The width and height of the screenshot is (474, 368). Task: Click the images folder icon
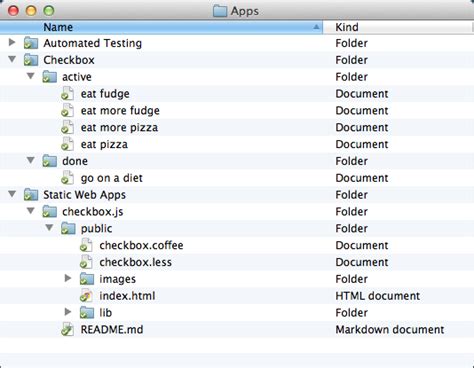click(x=87, y=279)
